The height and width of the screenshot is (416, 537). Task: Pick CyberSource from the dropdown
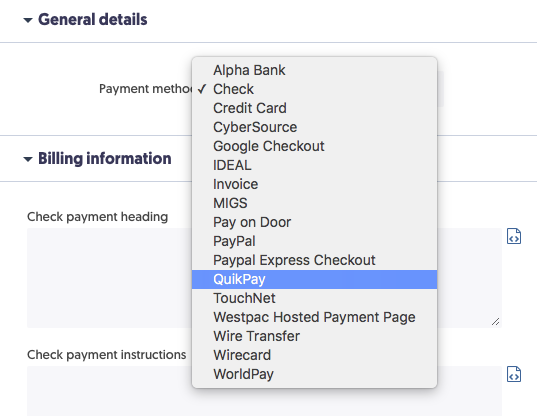click(x=314, y=127)
